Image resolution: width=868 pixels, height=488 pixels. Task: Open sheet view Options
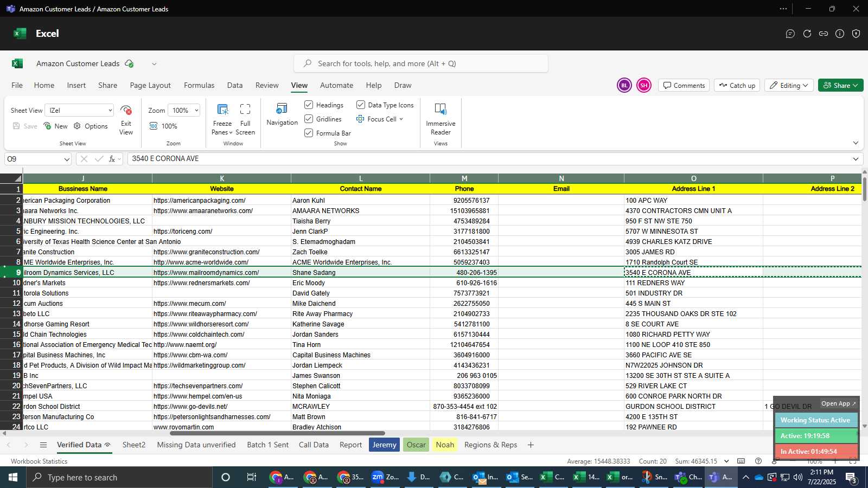[x=91, y=126]
